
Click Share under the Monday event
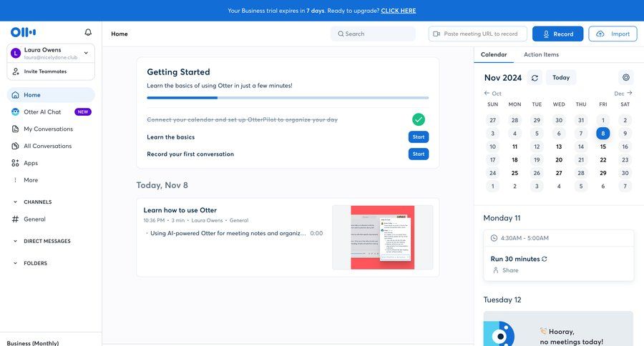510,270
